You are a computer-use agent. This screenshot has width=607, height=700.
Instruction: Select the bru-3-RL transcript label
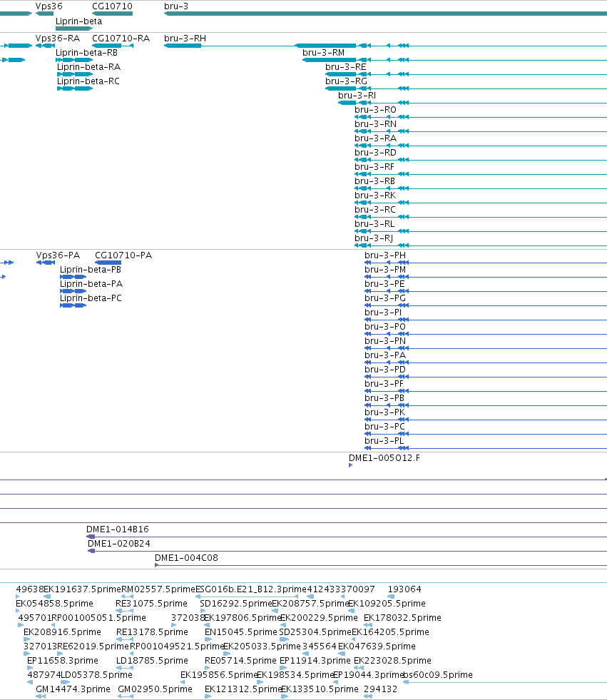[x=374, y=224]
